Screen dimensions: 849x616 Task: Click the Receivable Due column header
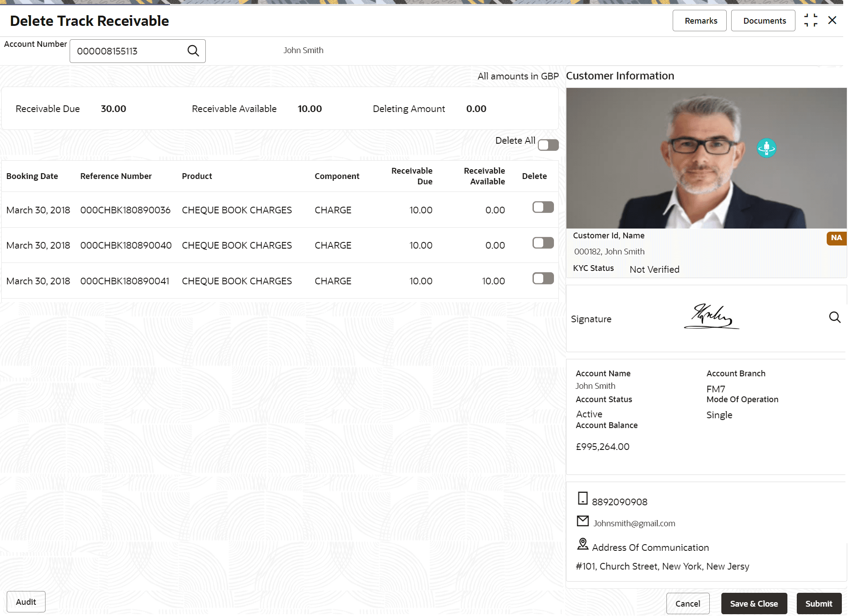click(x=412, y=176)
